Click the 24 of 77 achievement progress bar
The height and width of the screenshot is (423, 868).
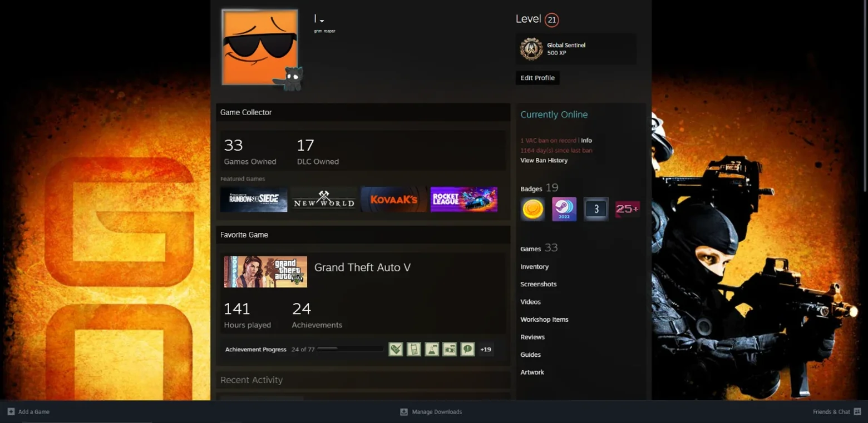[x=351, y=349]
